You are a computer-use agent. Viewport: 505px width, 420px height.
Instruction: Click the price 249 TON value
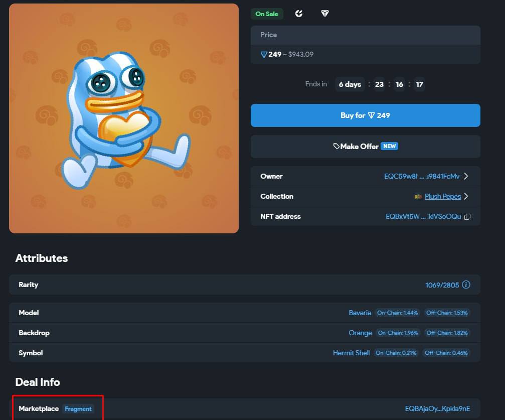click(275, 54)
